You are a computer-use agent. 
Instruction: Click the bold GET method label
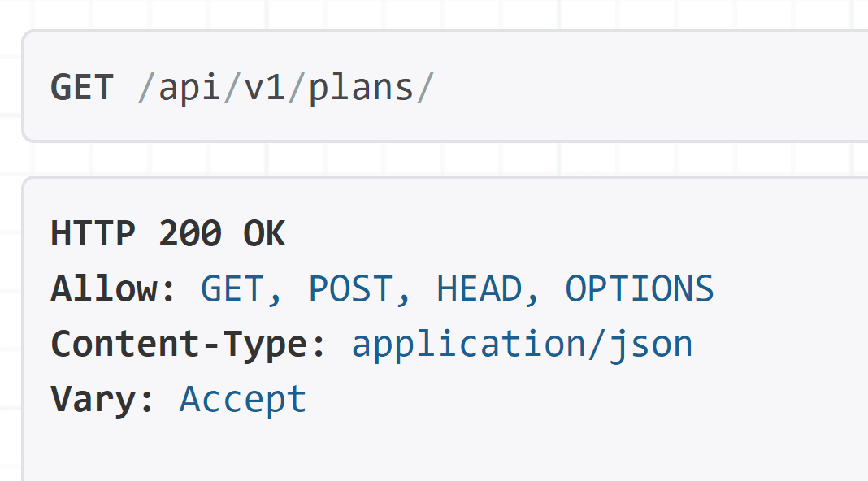coord(81,87)
